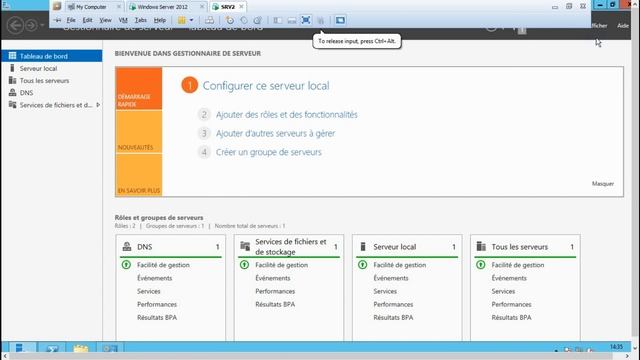This screenshot has height=360, width=640.
Task: Toggle the thumbnail bar in VMware
Action: tap(292, 20)
